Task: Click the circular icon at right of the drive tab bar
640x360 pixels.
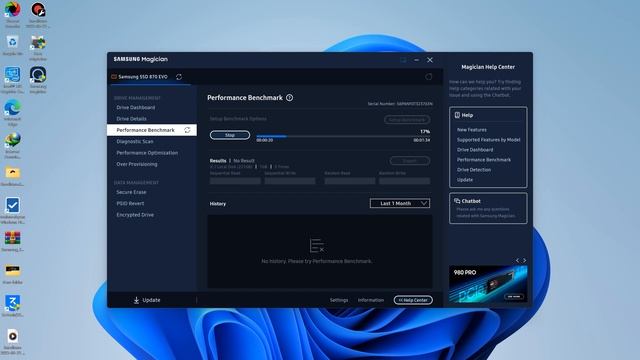Action: point(429,77)
